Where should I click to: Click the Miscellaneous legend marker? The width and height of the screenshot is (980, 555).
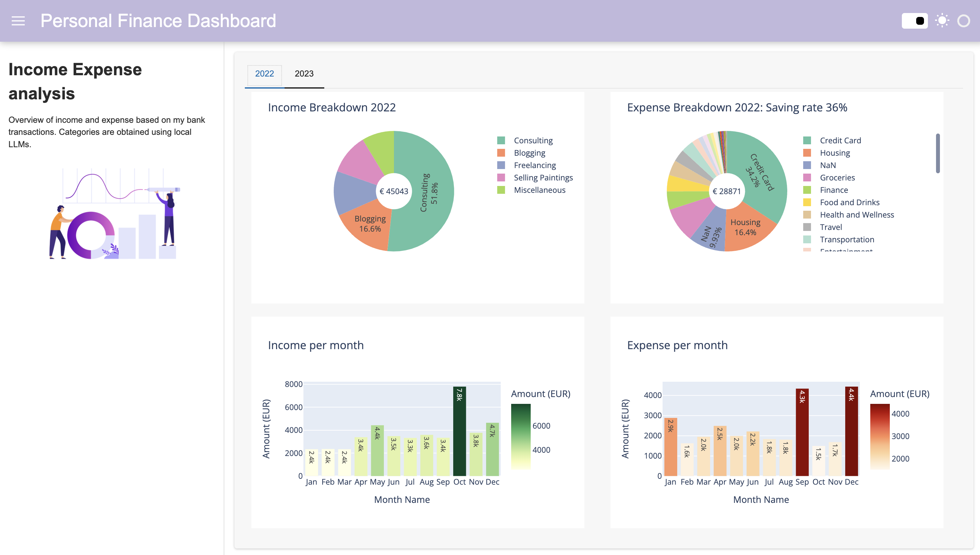(501, 190)
